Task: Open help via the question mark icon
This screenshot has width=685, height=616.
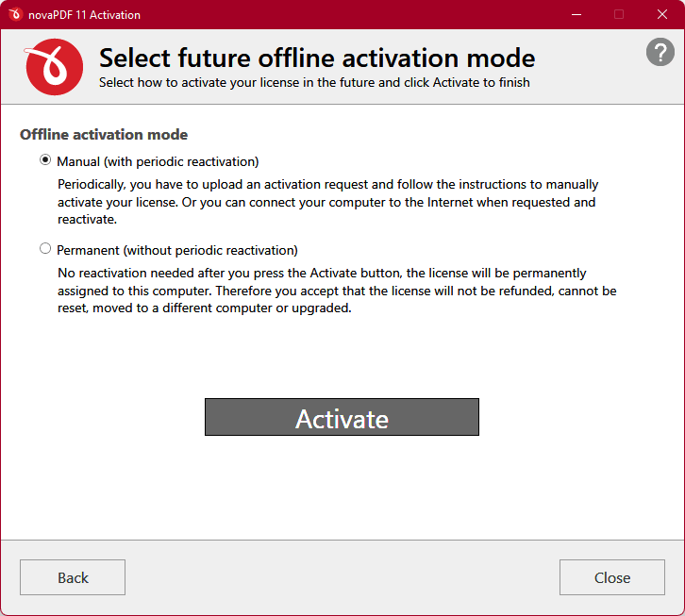Action: click(660, 52)
